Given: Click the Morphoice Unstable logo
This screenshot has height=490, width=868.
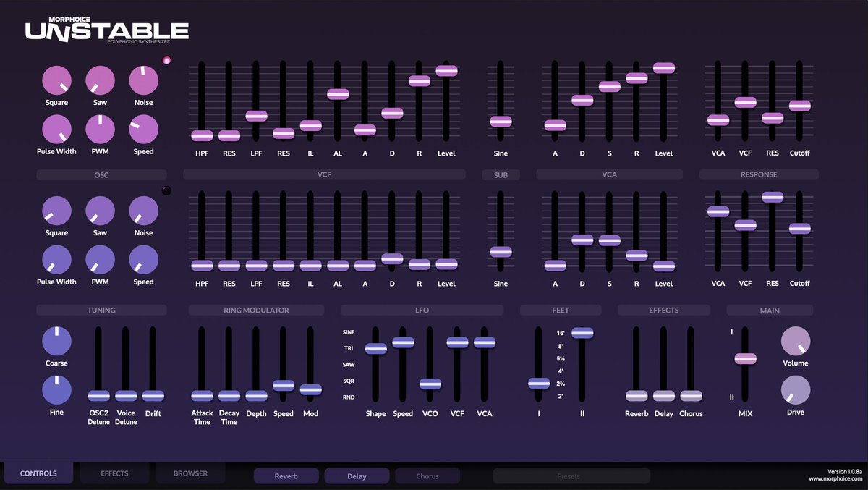Looking at the screenshot, I should [107, 30].
